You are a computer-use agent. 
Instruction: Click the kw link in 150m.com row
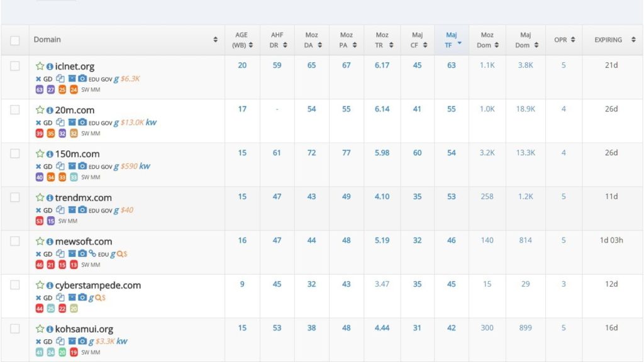pyautogui.click(x=145, y=166)
